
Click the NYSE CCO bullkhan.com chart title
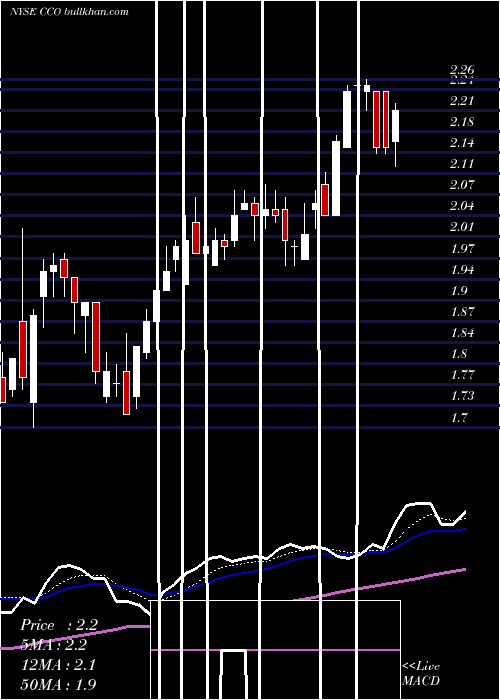69,11
